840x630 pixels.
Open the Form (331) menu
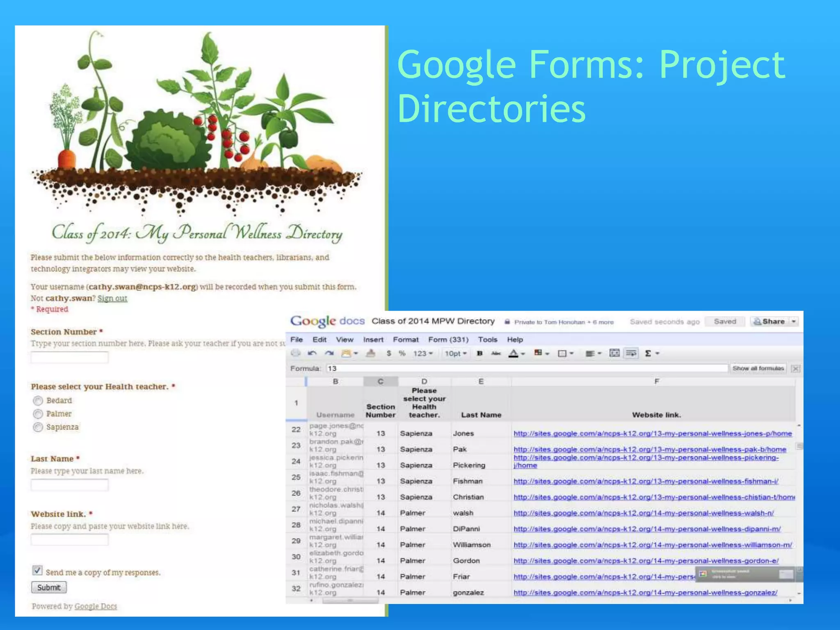coord(448,340)
